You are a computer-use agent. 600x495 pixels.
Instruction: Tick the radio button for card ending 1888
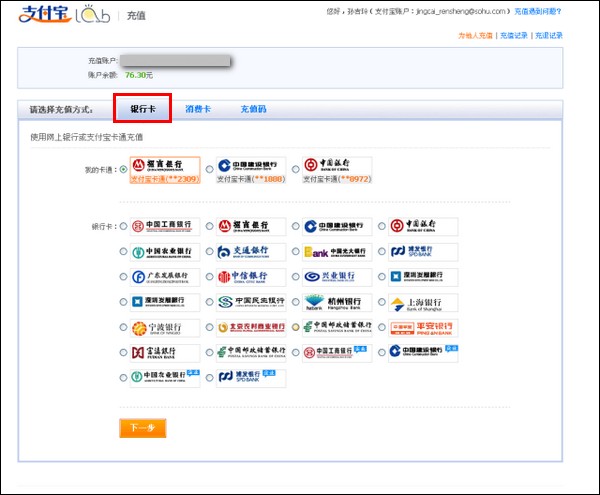coord(209,169)
